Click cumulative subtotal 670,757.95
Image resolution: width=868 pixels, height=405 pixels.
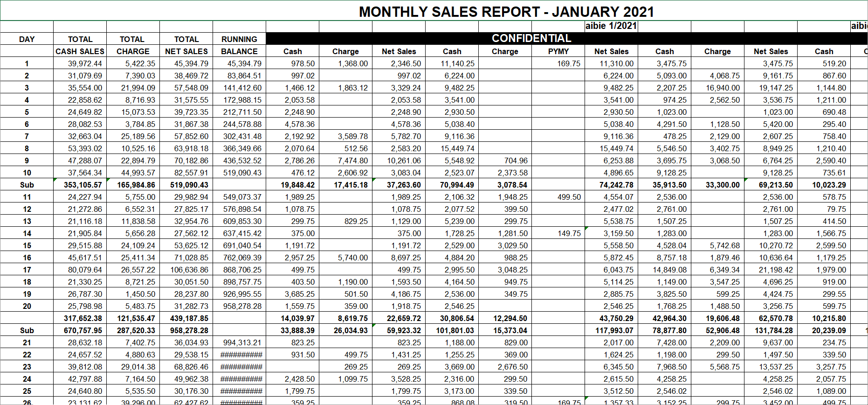pos(80,330)
